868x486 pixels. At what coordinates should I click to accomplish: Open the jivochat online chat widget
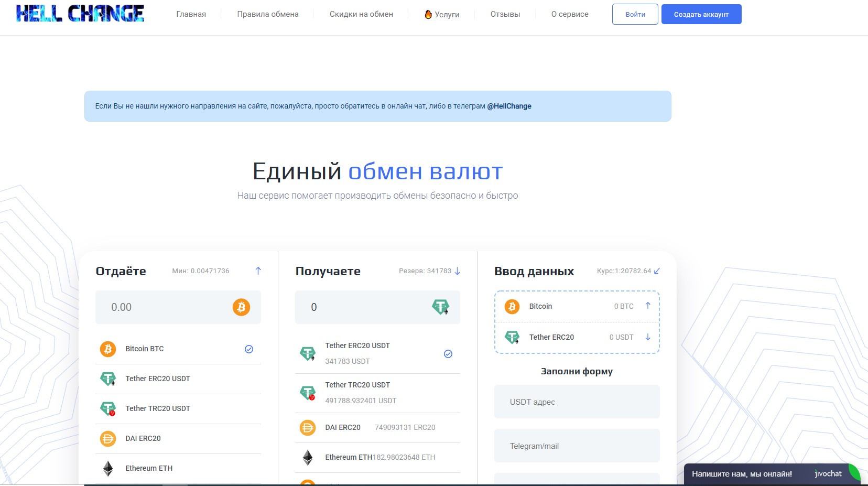[773, 474]
